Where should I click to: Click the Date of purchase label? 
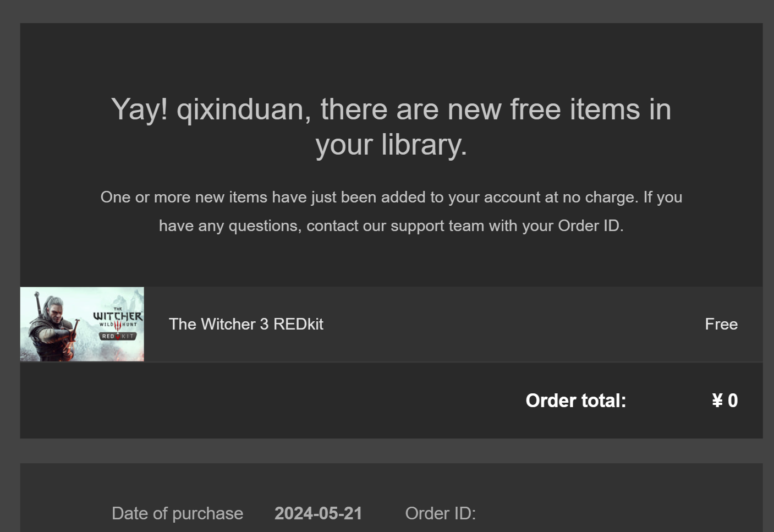pos(177,513)
